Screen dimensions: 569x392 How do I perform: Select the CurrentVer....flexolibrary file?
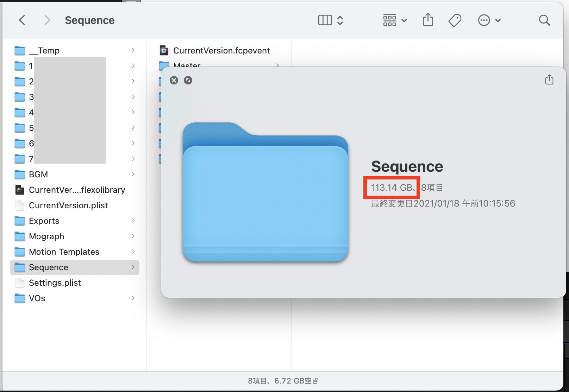coord(74,190)
